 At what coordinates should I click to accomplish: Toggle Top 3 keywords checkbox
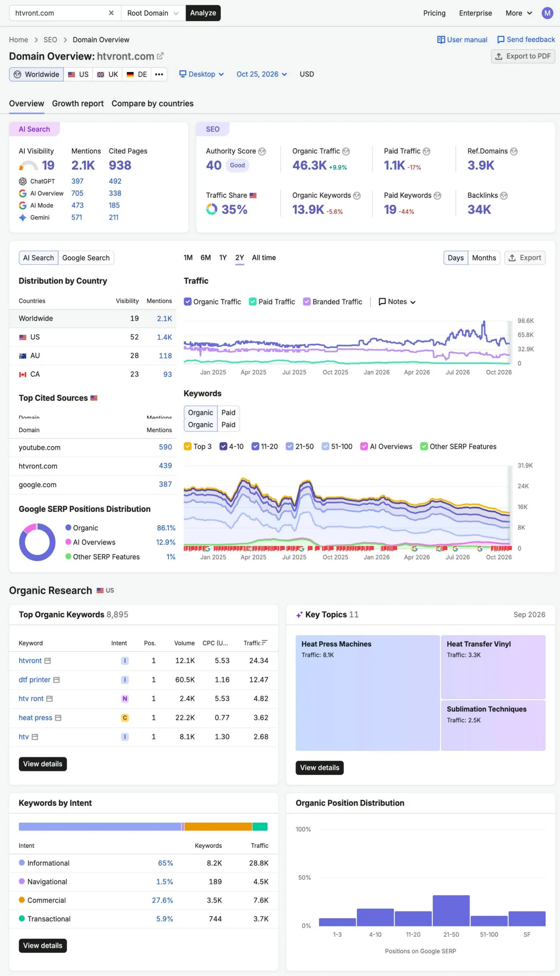(187, 446)
